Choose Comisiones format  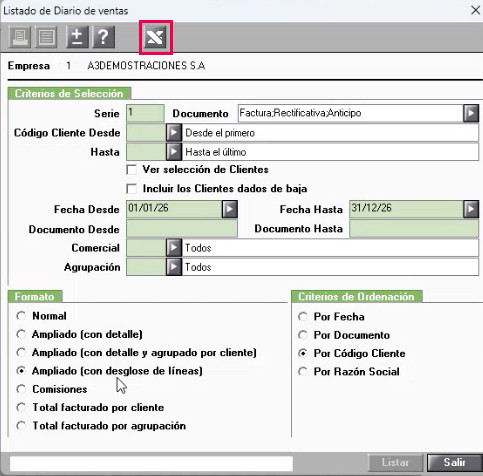click(x=21, y=389)
